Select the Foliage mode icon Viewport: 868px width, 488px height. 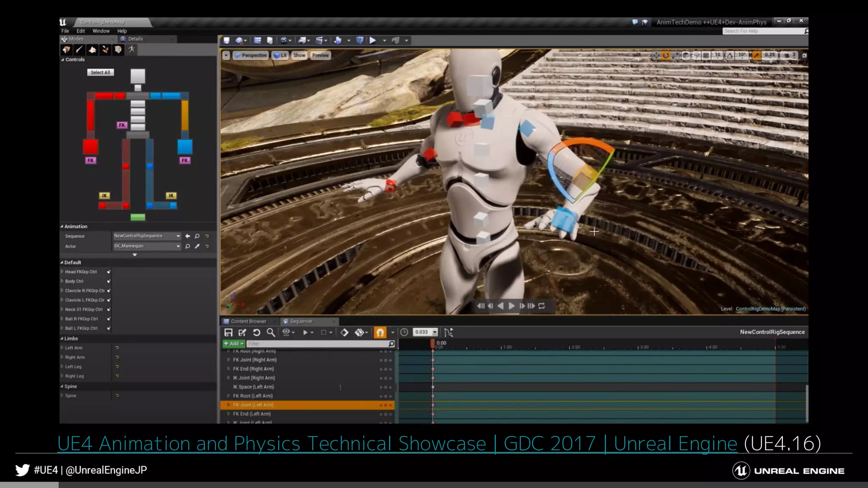pyautogui.click(x=105, y=50)
